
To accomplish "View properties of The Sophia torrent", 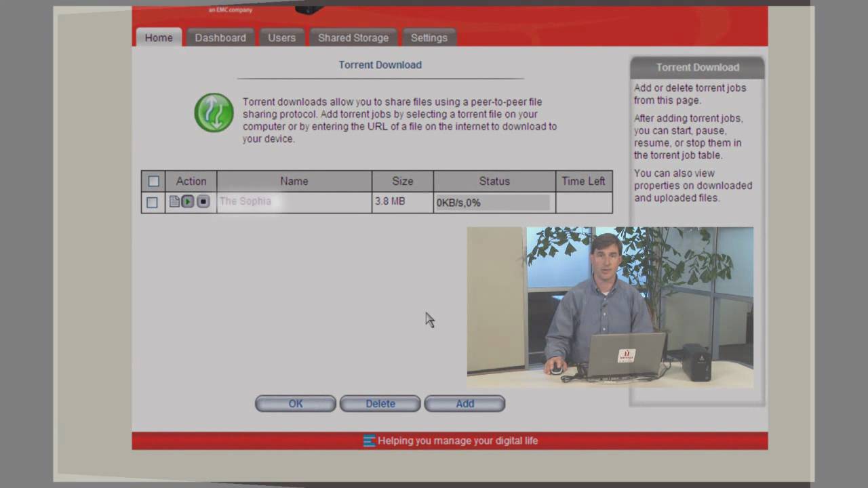I will 174,201.
